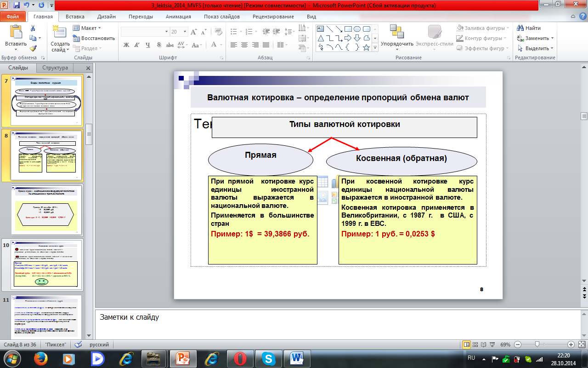Select the Line shape in gallery
Viewport: 588px width, 368px height.
330,29
